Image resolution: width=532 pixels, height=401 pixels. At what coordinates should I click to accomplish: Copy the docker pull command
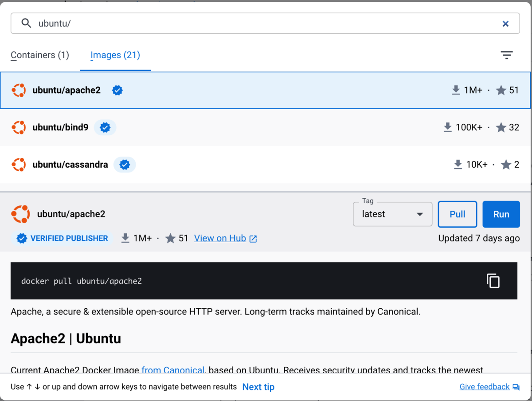[493, 281]
